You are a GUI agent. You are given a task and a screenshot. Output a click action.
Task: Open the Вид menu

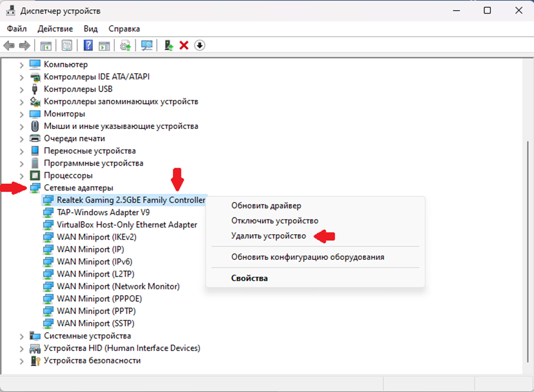[91, 28]
